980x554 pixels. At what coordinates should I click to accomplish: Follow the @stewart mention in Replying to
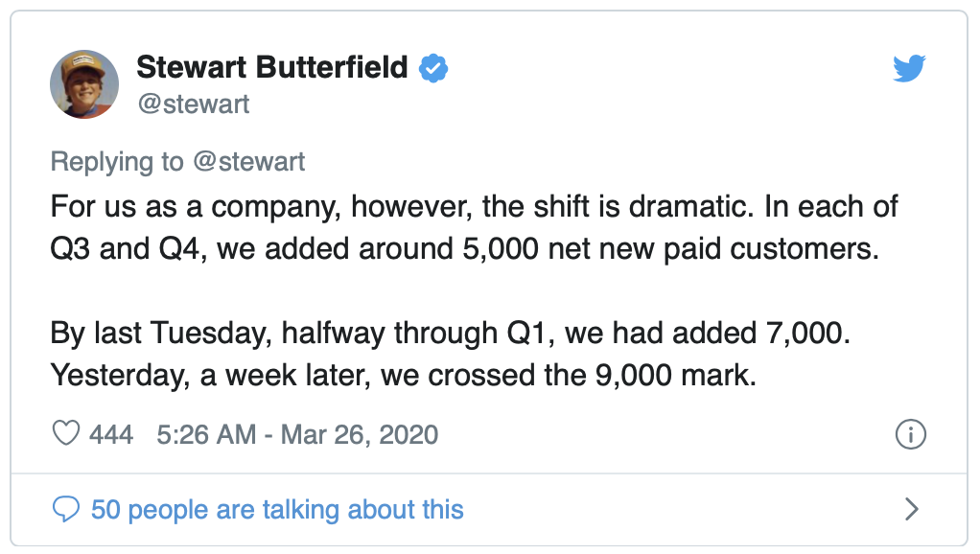click(248, 161)
